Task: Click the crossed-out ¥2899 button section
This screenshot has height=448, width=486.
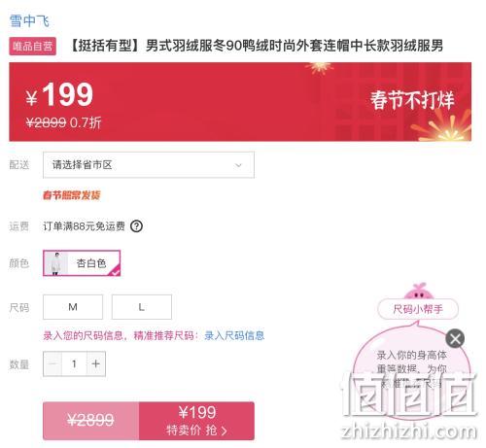Action: click(x=91, y=421)
